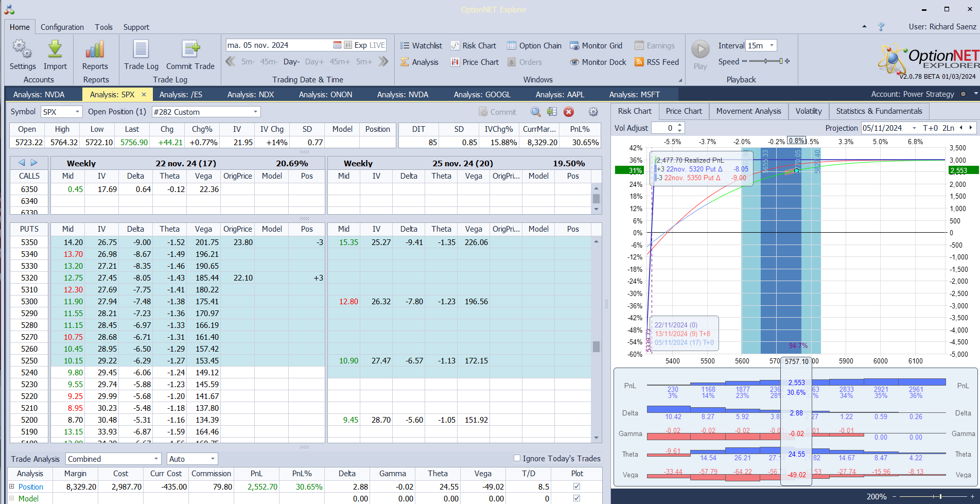Toggle the T+0 projection option
The height and width of the screenshot is (504, 980).
pyautogui.click(x=931, y=128)
